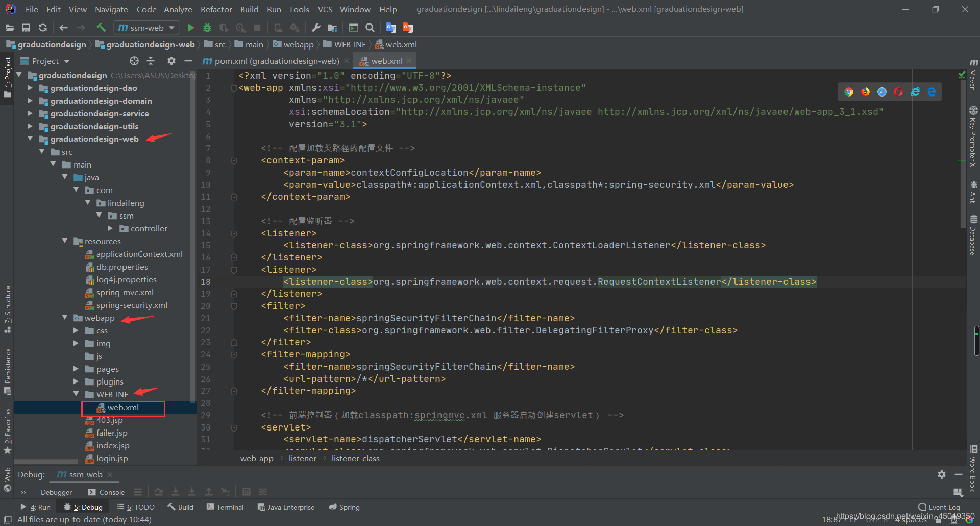Click the Collapse All icon in Project panel

click(151, 61)
